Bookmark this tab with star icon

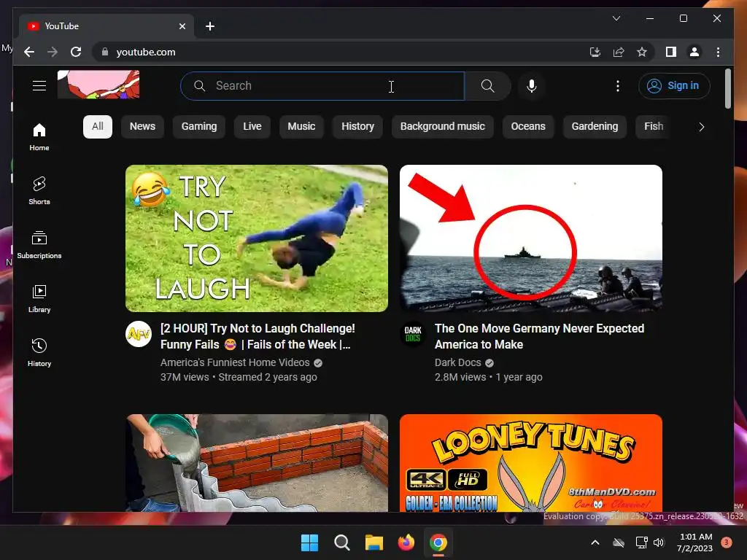pos(642,52)
